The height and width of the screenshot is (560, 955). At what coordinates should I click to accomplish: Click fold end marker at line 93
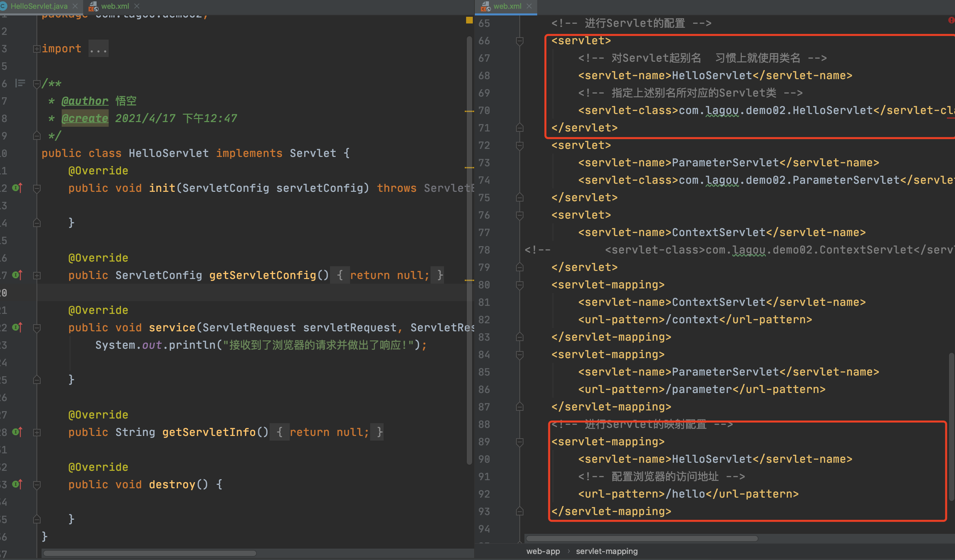(x=519, y=511)
